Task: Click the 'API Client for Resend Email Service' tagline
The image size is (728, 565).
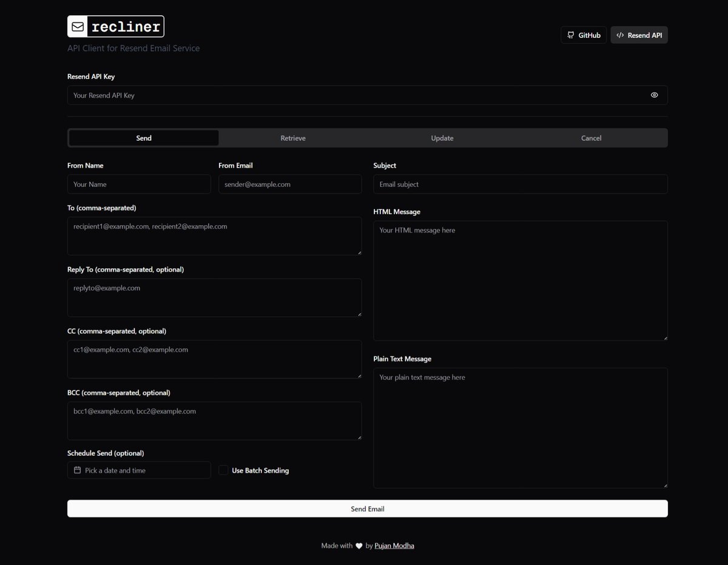Action: pyautogui.click(x=133, y=48)
